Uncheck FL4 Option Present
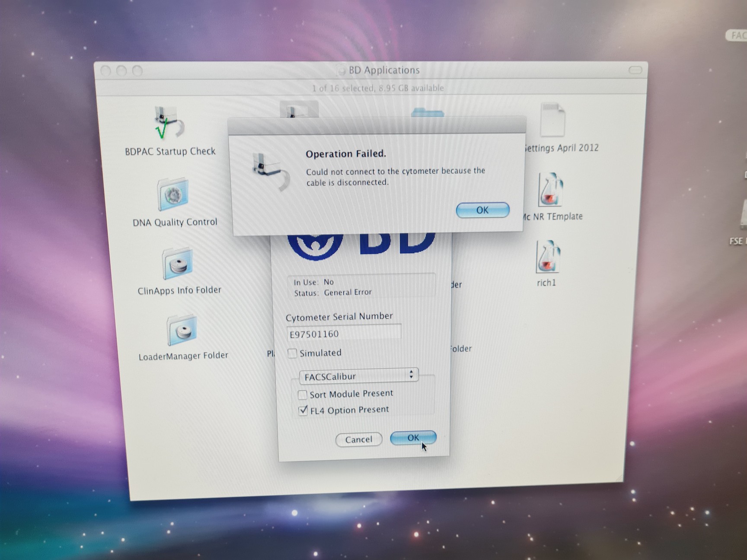 click(302, 410)
